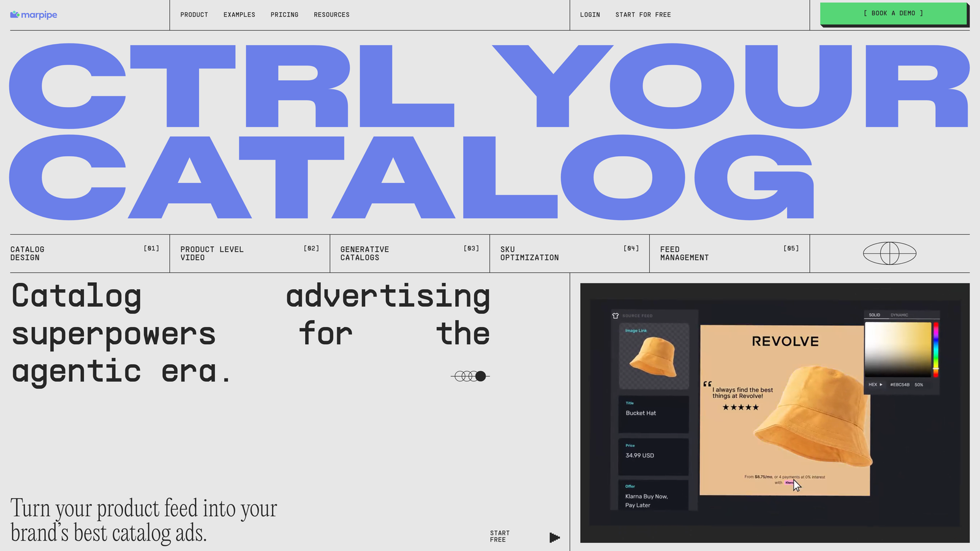Click the Klarna Buy Now, Pay Later offer field
980x551 pixels.
tap(654, 495)
